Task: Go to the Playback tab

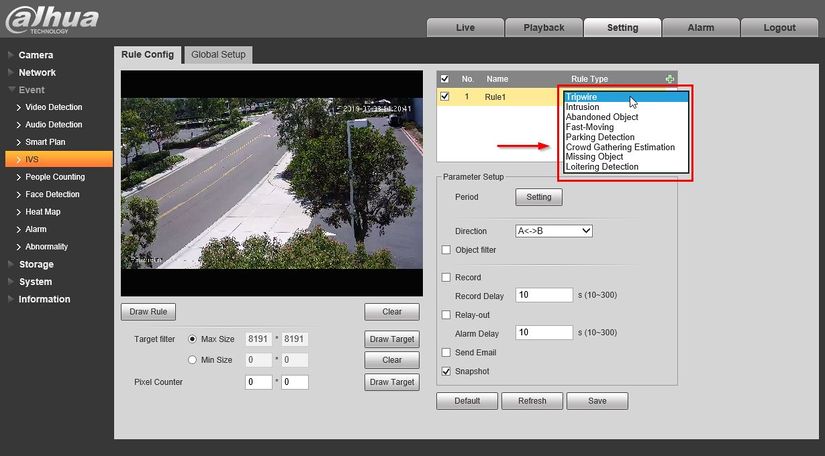Action: pos(543,27)
